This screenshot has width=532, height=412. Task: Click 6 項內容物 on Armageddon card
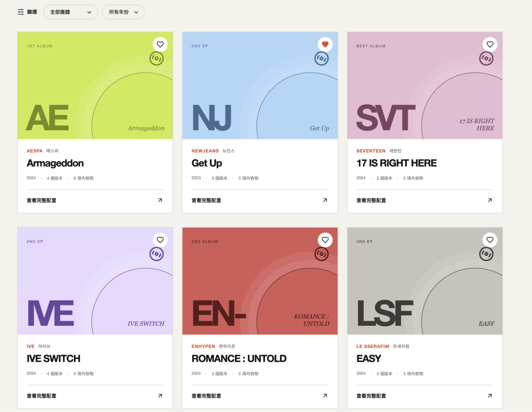pyautogui.click(x=84, y=178)
